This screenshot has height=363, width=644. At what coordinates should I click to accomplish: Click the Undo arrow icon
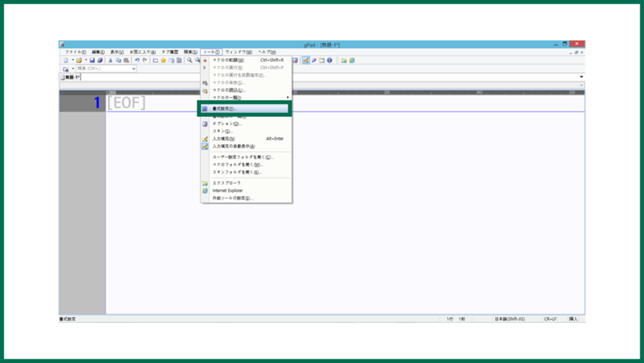click(x=137, y=60)
